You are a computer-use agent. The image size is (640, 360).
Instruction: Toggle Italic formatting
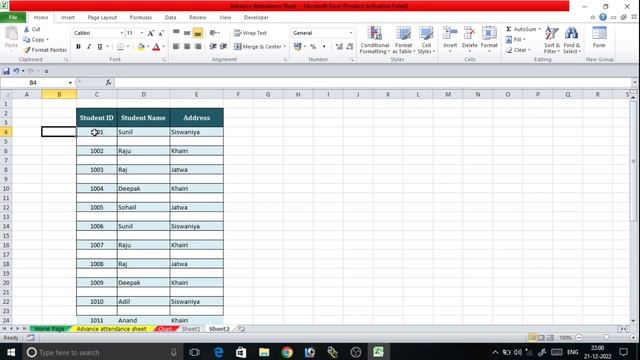click(x=89, y=47)
